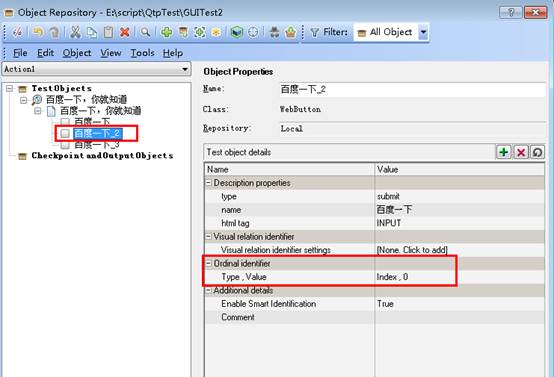Click the 'type' property row name
Screen dimensions: 554x377
tap(229, 196)
